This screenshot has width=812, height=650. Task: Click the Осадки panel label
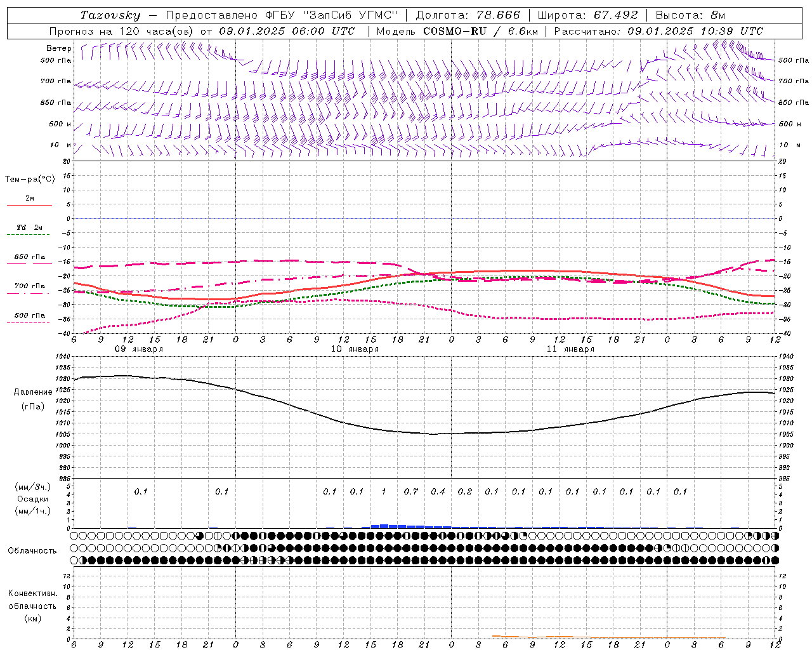point(33,499)
